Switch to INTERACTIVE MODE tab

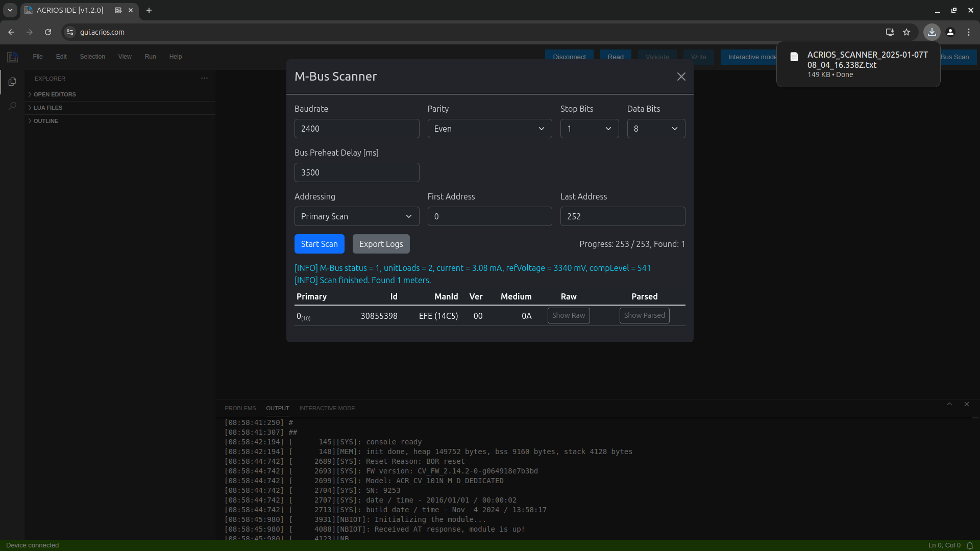[328, 408]
